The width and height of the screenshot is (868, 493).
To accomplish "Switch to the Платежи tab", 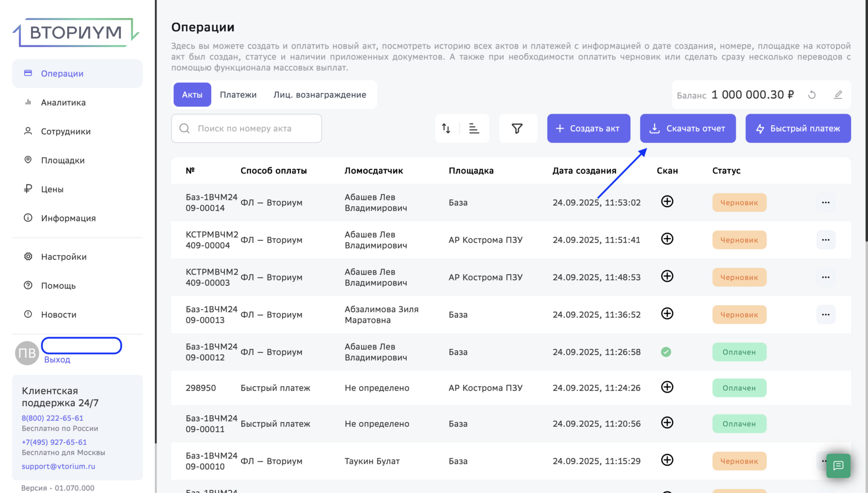I will click(x=238, y=95).
